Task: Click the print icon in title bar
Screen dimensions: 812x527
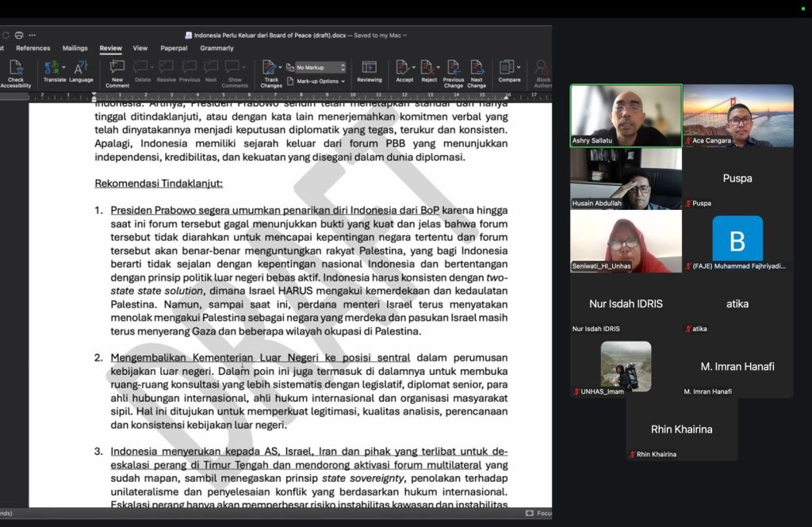Action: pyautogui.click(x=19, y=35)
